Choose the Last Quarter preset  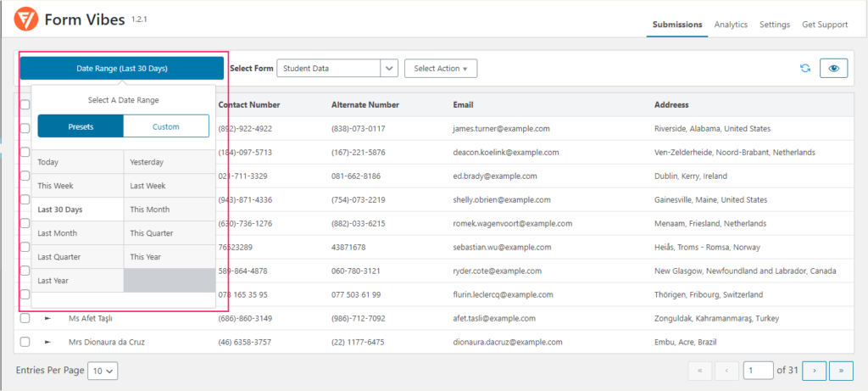[x=77, y=257]
